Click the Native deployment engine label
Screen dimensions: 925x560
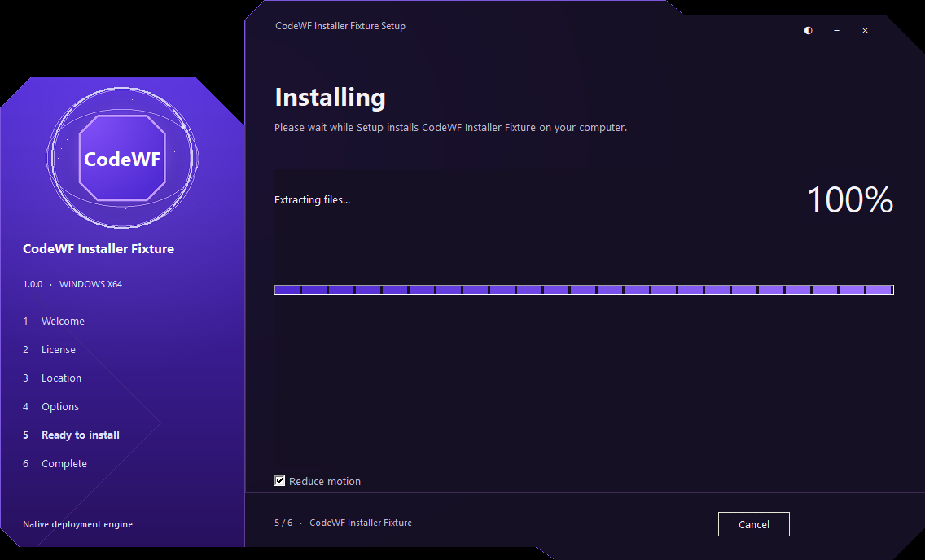(78, 524)
